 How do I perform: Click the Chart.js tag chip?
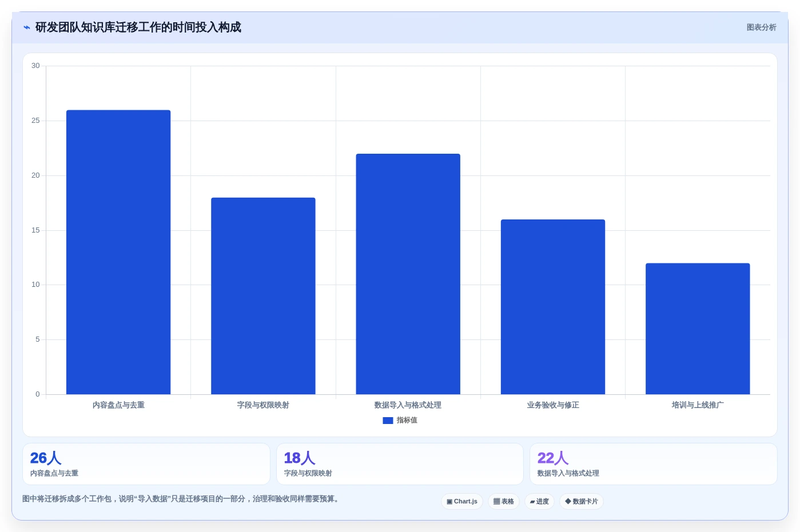462,502
